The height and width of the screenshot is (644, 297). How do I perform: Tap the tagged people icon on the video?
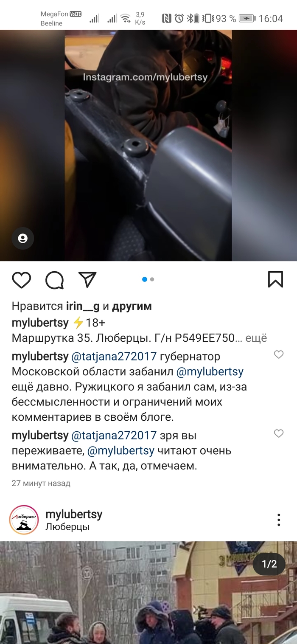click(x=23, y=239)
